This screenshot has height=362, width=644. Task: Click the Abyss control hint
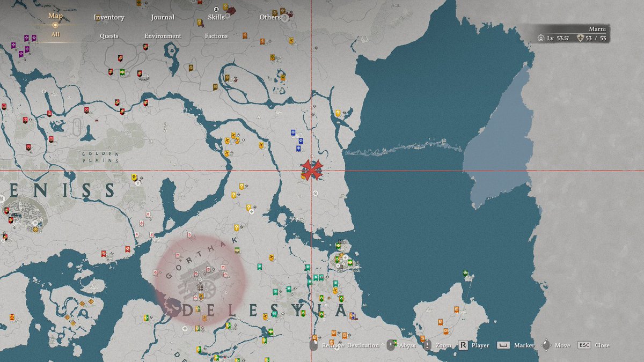pos(401,345)
